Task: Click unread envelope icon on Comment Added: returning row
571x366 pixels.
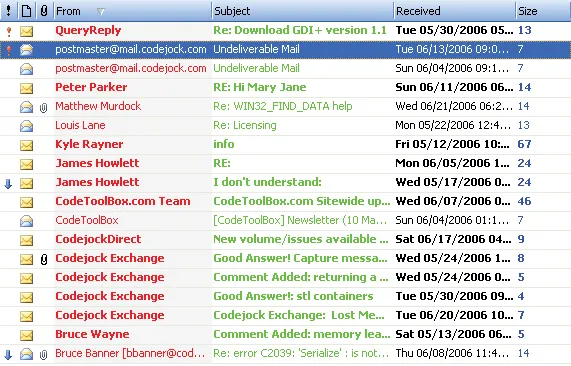Action: [26, 278]
